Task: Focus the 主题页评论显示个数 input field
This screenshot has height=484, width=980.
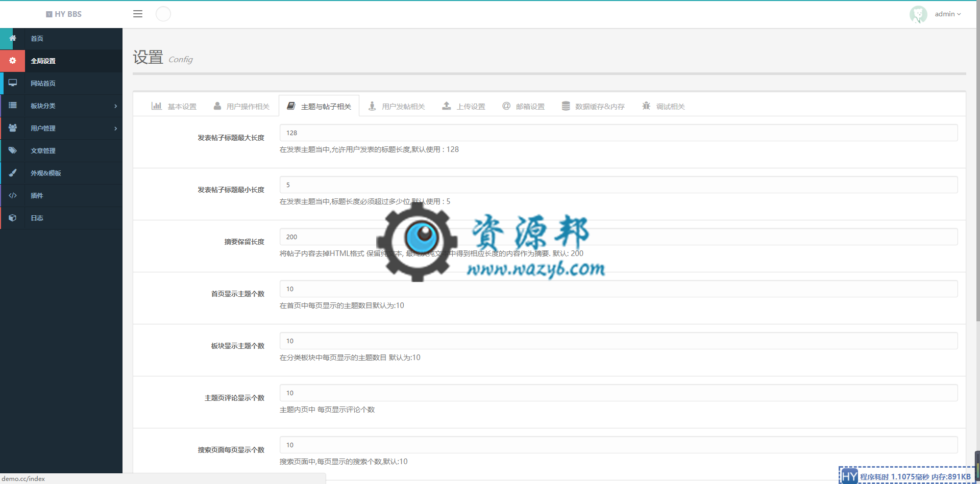Action: click(x=619, y=393)
